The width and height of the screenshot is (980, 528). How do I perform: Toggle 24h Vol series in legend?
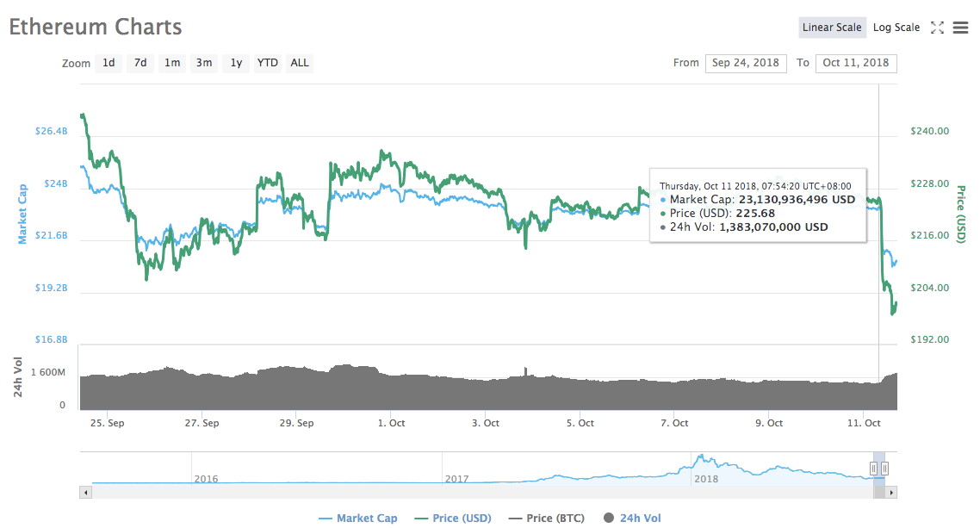[x=632, y=518]
